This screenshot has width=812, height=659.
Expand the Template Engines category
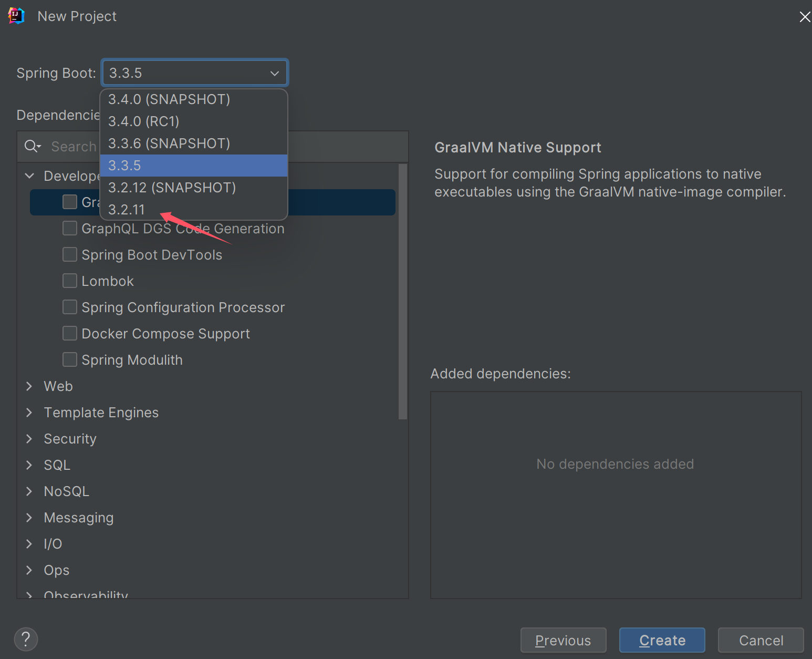coord(29,413)
